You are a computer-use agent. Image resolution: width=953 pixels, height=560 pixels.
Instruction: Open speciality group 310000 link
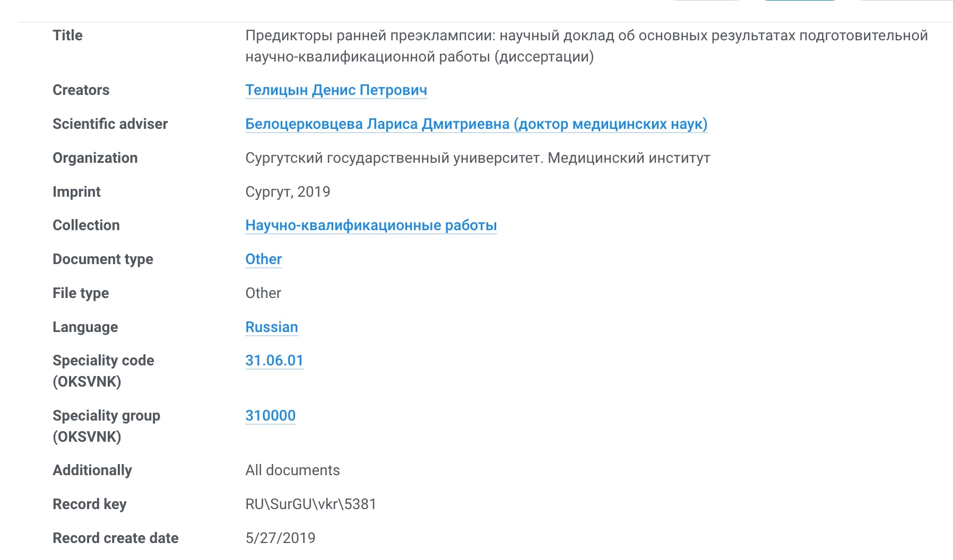[270, 416]
